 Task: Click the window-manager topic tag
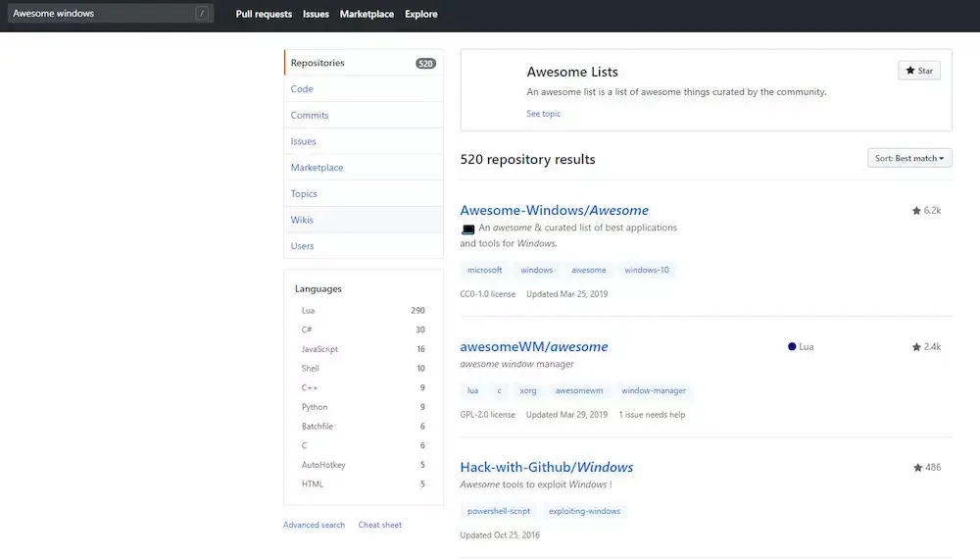click(x=654, y=391)
